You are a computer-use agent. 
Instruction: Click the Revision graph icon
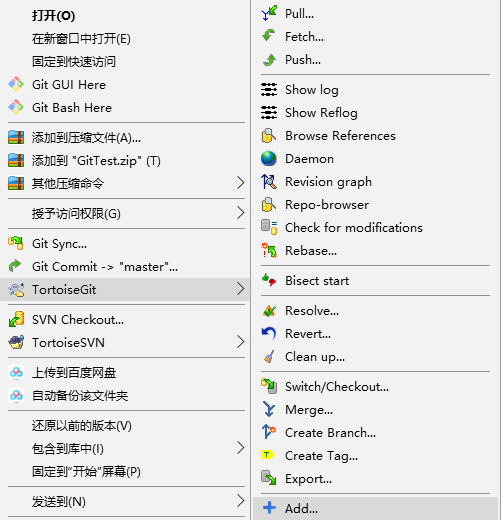pos(269,182)
